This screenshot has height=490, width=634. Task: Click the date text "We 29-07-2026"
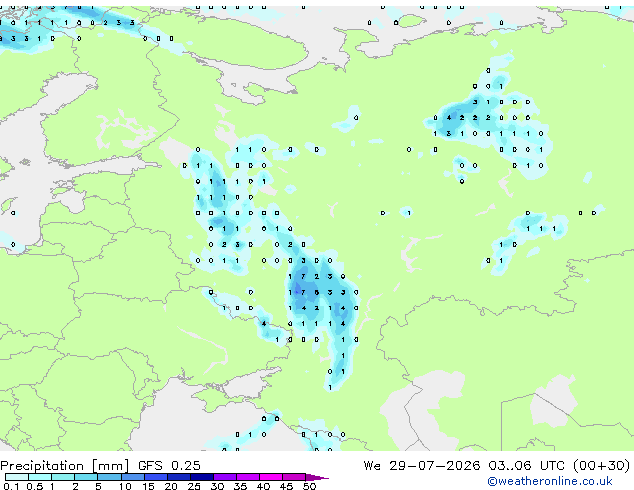click(422, 466)
